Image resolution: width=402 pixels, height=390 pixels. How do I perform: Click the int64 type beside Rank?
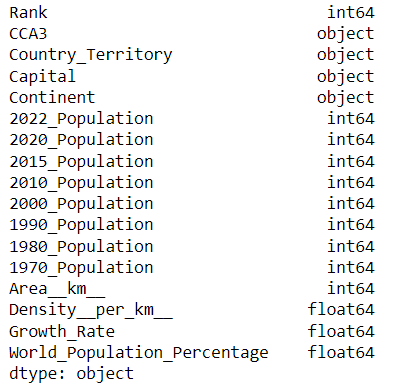pyautogui.click(x=351, y=13)
